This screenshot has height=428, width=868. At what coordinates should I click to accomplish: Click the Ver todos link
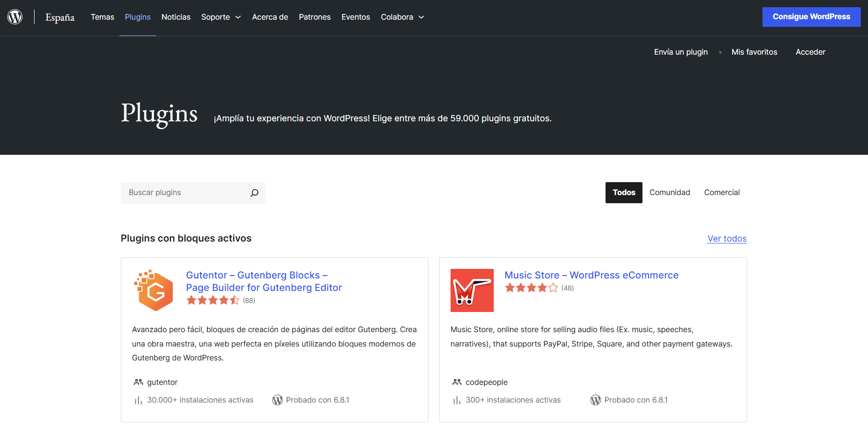click(727, 239)
